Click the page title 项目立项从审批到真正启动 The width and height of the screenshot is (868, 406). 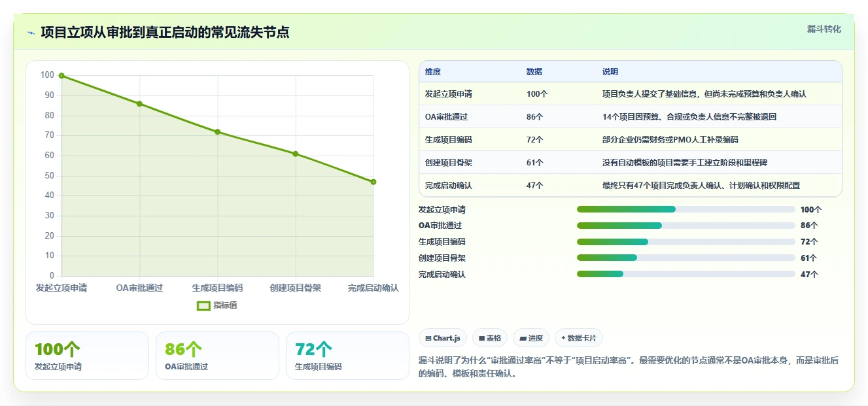[x=165, y=32]
